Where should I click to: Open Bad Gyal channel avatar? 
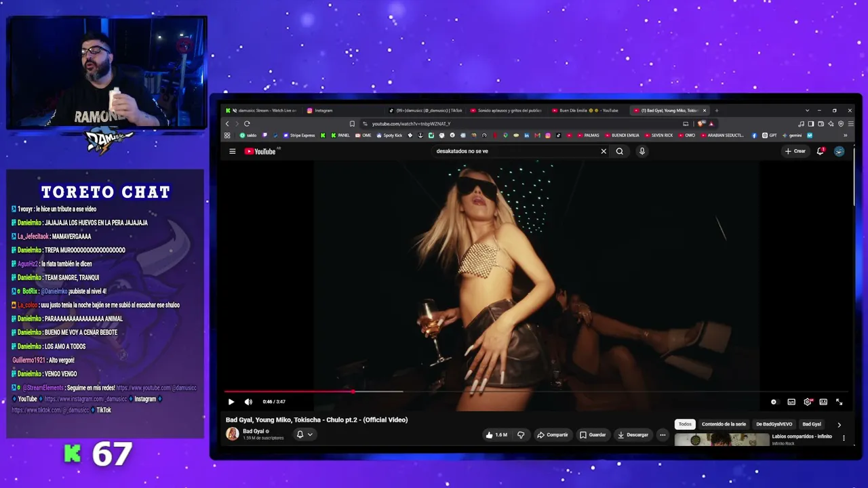tap(233, 434)
